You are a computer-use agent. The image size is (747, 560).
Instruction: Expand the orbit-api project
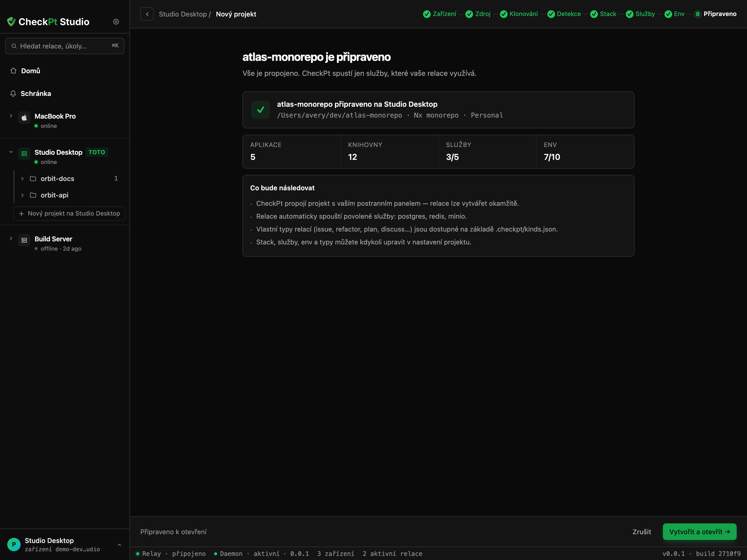pyautogui.click(x=22, y=195)
